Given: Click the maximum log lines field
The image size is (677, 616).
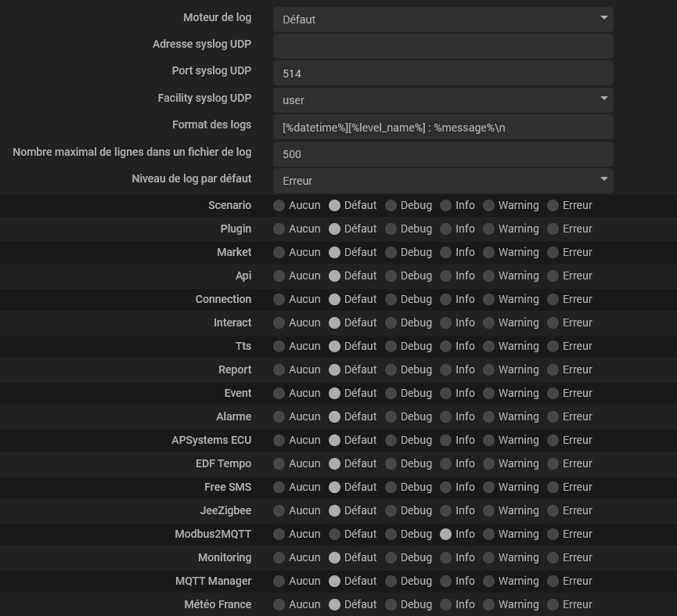Looking at the screenshot, I should pyautogui.click(x=443, y=154).
